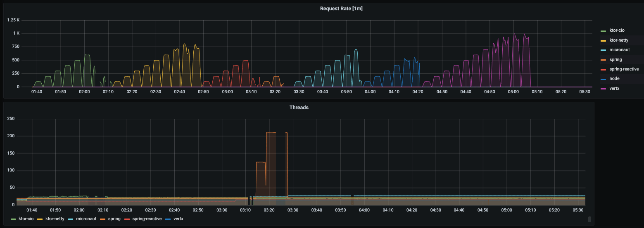This screenshot has height=228, width=644.
Task: Select node legend entry in Request Rate panel
Action: (614, 78)
